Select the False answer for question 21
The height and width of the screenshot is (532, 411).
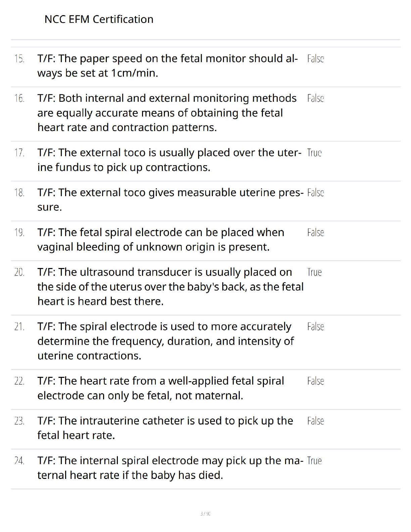click(x=315, y=326)
